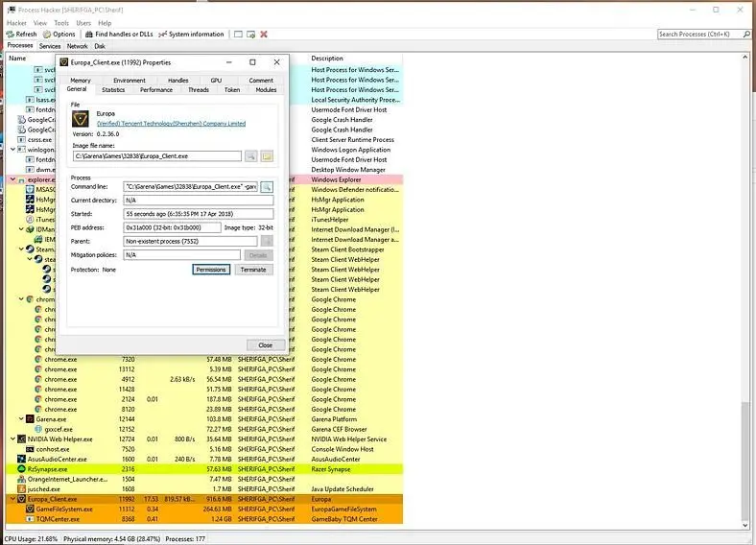Click the jusched.exe Java icon
The image size is (756, 545).
click(21, 489)
